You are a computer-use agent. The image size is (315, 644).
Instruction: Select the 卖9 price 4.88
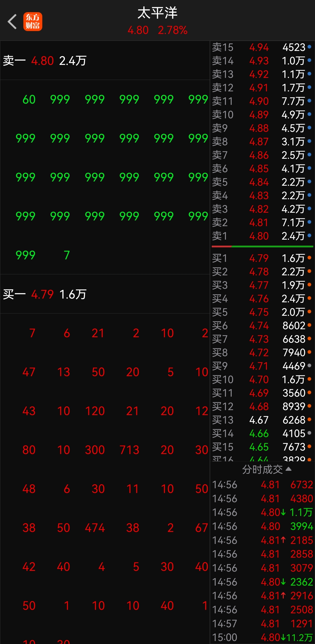pyautogui.click(x=259, y=128)
